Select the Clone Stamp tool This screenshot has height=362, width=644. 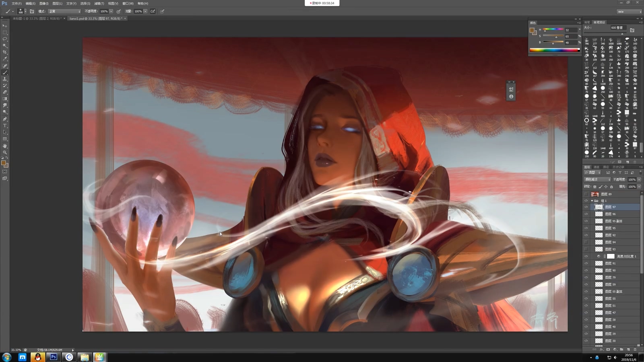pyautogui.click(x=5, y=79)
